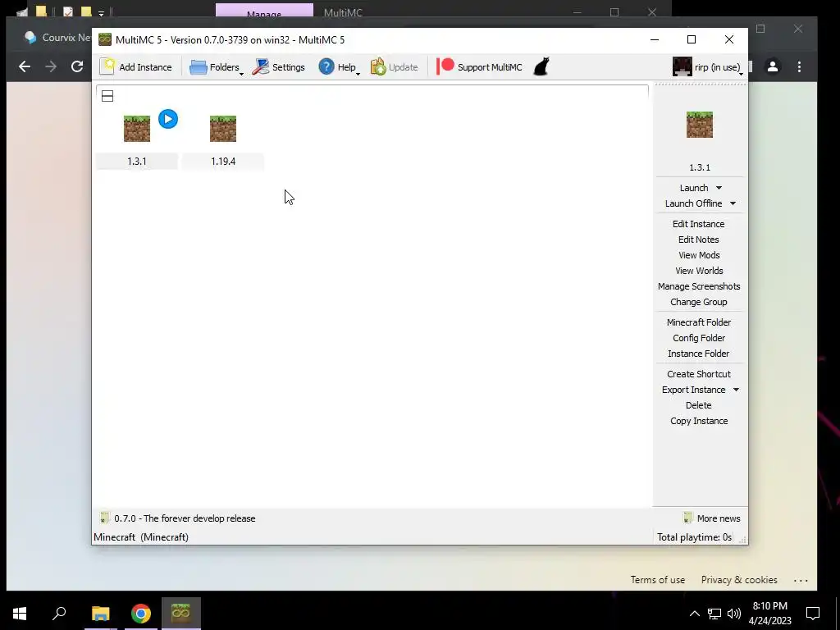This screenshot has width=840, height=630.
Task: Click Add Instance in MultiMC toolbar
Action: (136, 67)
